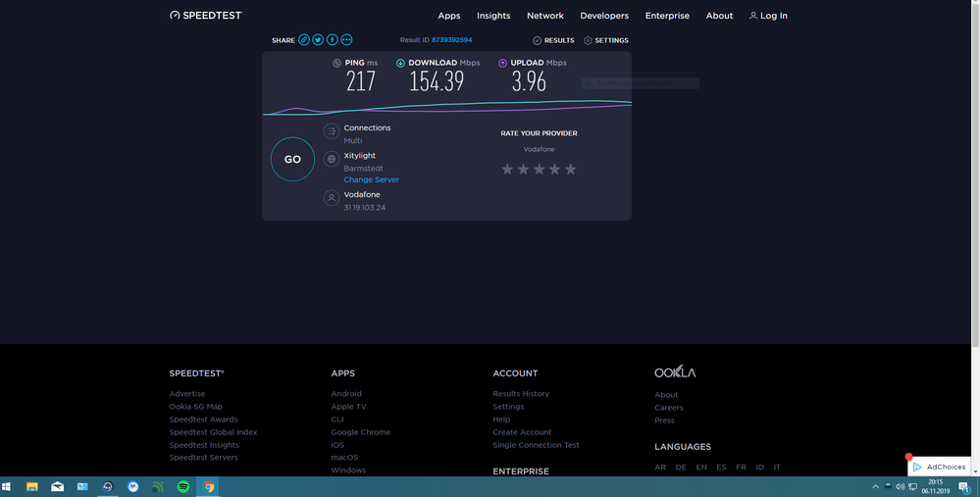The height and width of the screenshot is (497, 980).
Task: Open Speedtest Servers footer link
Action: [x=203, y=458]
